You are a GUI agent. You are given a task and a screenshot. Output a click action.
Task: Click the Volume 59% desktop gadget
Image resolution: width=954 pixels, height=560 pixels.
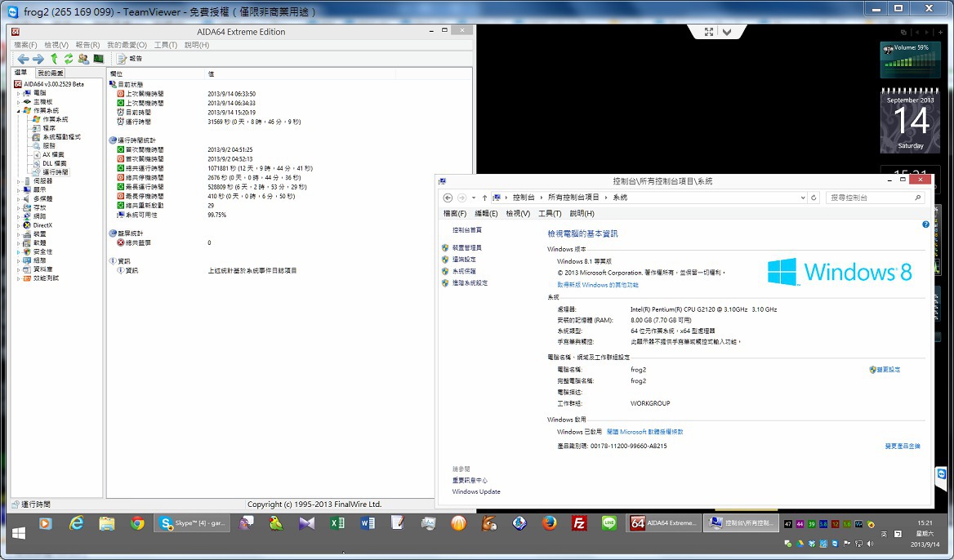pos(910,60)
